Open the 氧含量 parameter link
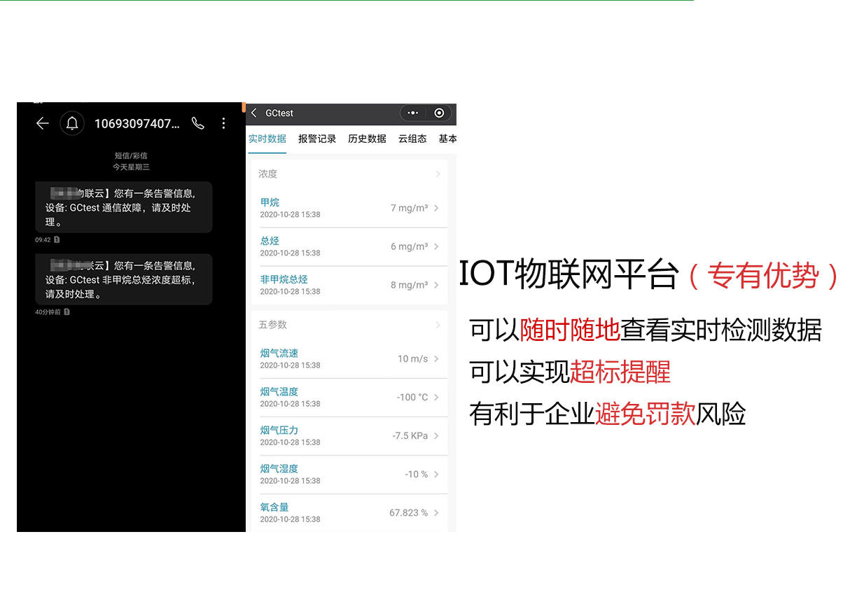This screenshot has height=616, width=850. tap(274, 507)
